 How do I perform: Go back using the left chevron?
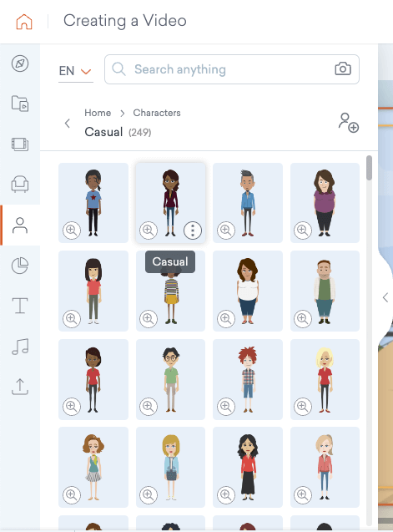(x=68, y=123)
